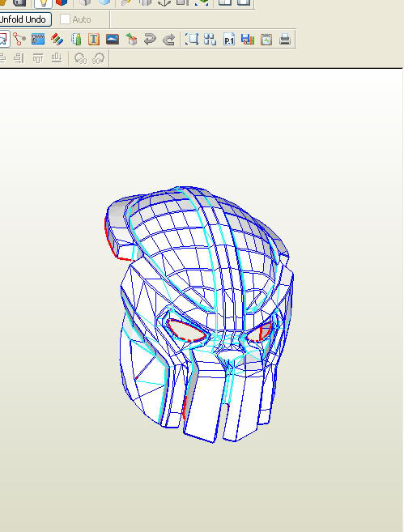Click the fit-to-frame selection icon

coord(192,39)
